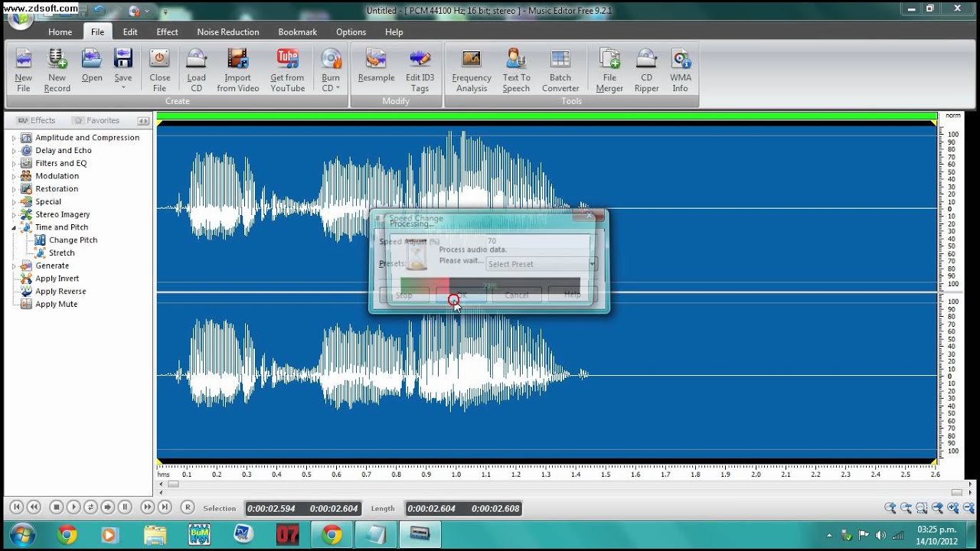Open the Windows Explorer taskbar icon
Screen dimensions: 980x551
[155, 534]
